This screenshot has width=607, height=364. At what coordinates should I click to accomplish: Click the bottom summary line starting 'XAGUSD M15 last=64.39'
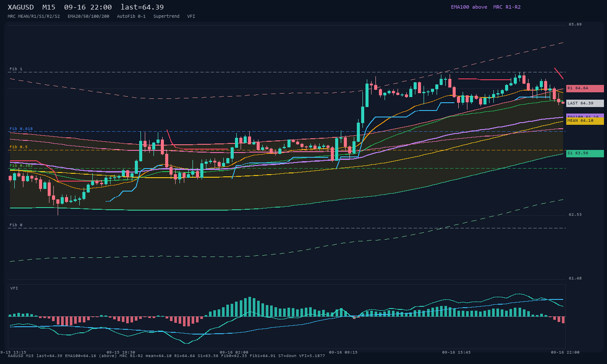tap(166, 356)
